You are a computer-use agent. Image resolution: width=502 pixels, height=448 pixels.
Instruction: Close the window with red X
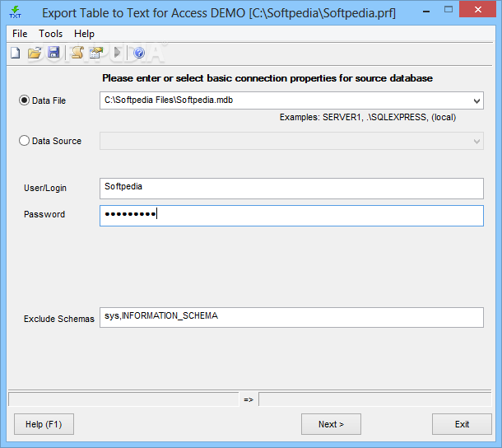point(478,9)
